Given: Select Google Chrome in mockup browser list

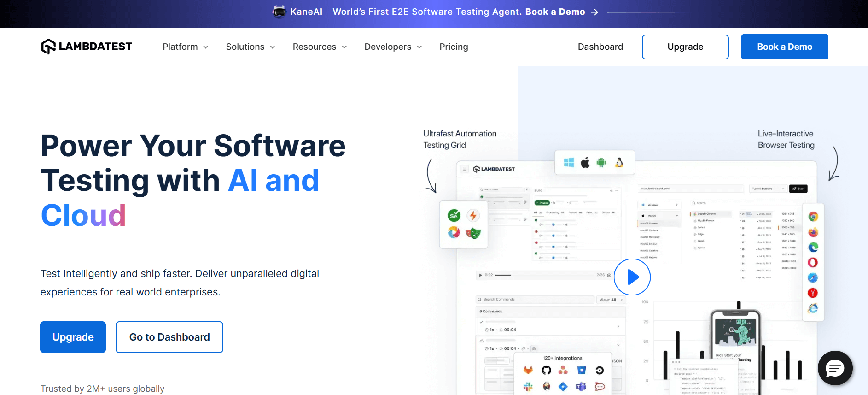Looking at the screenshot, I should (x=710, y=214).
